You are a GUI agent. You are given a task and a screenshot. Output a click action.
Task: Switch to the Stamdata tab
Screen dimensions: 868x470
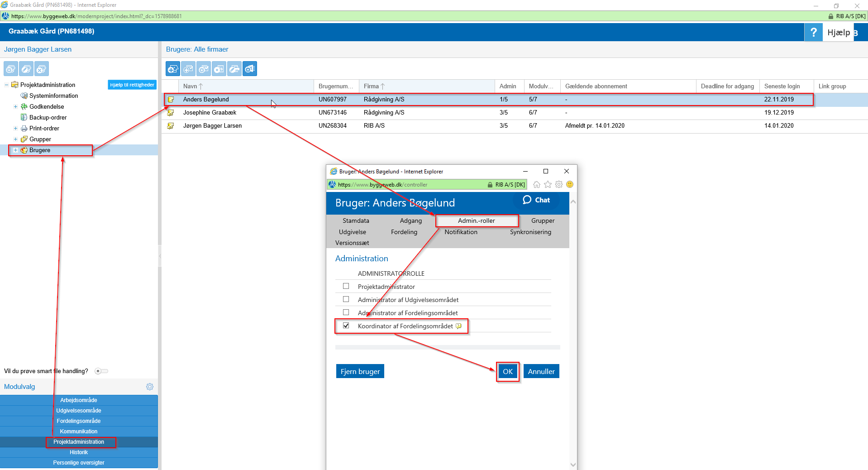pos(356,221)
